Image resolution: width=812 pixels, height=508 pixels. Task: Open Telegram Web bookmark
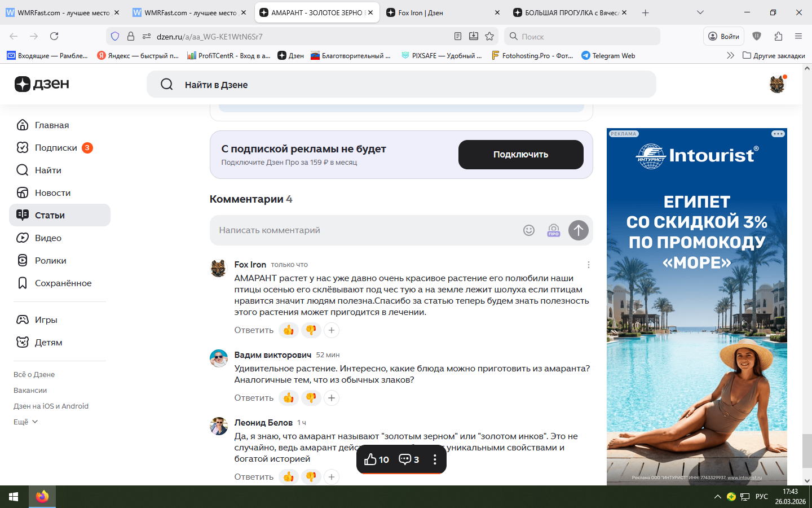coord(608,55)
